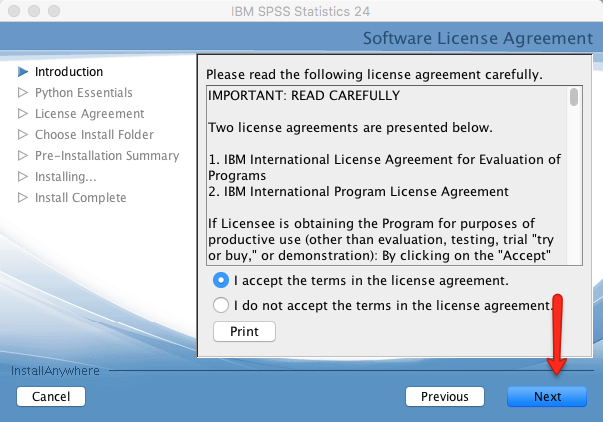The image size is (603, 422).
Task: Select the Pre-Installation Summary step label
Action: 107,156
